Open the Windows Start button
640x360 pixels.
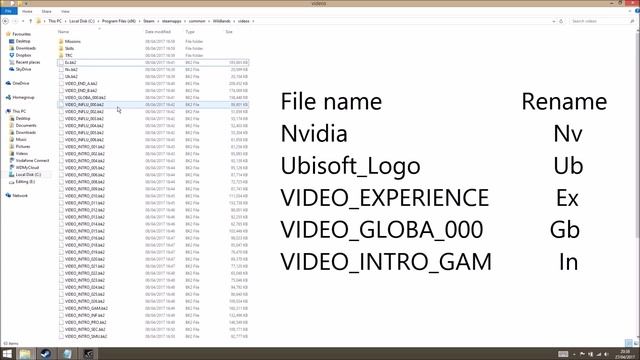(x=7, y=353)
